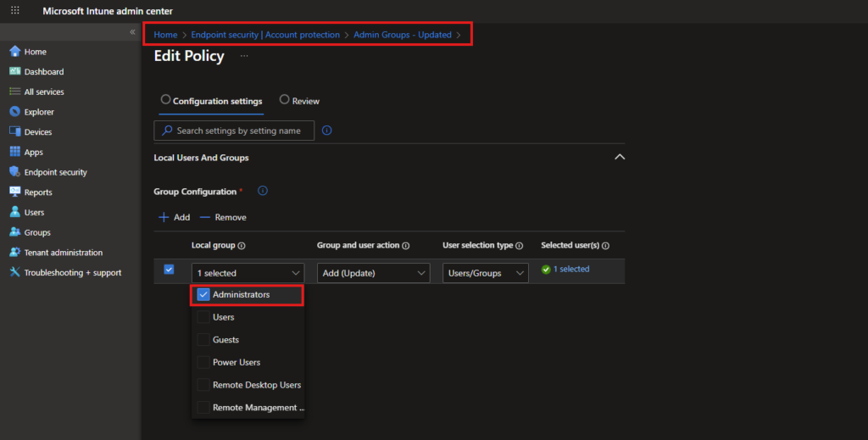Open the 1 selected users link
Image resolution: width=868 pixels, height=440 pixels.
point(570,270)
